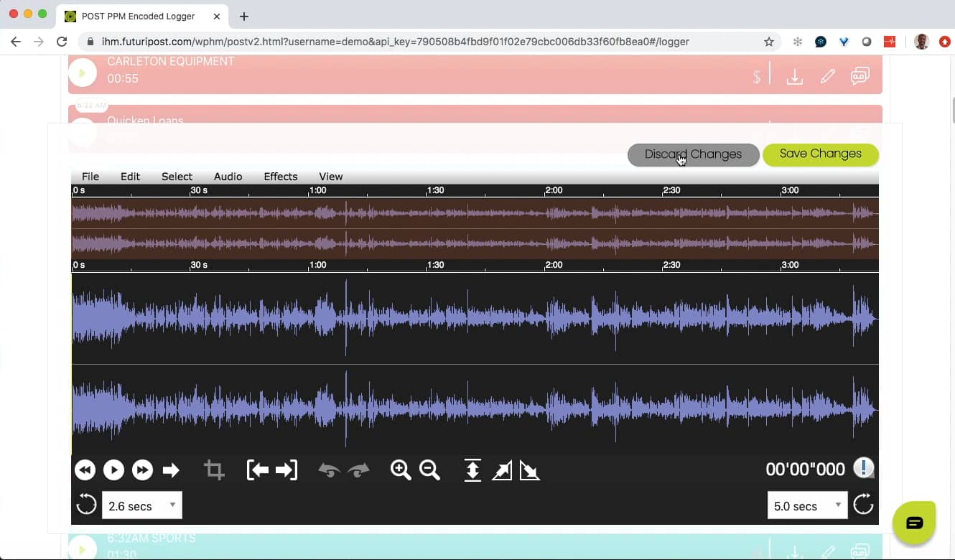Click the right-arrow bracket selection icon
This screenshot has height=560, width=955.
tap(286, 470)
